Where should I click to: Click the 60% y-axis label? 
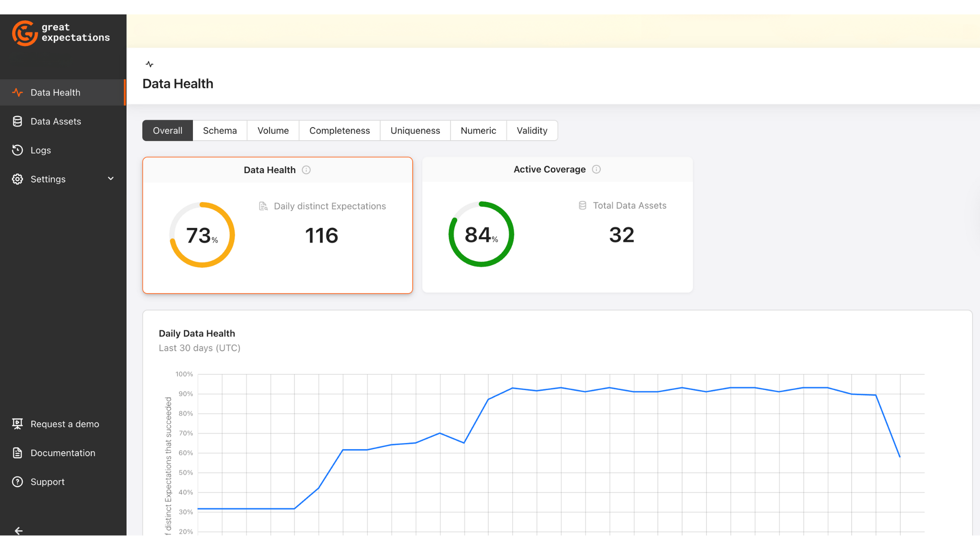(185, 453)
